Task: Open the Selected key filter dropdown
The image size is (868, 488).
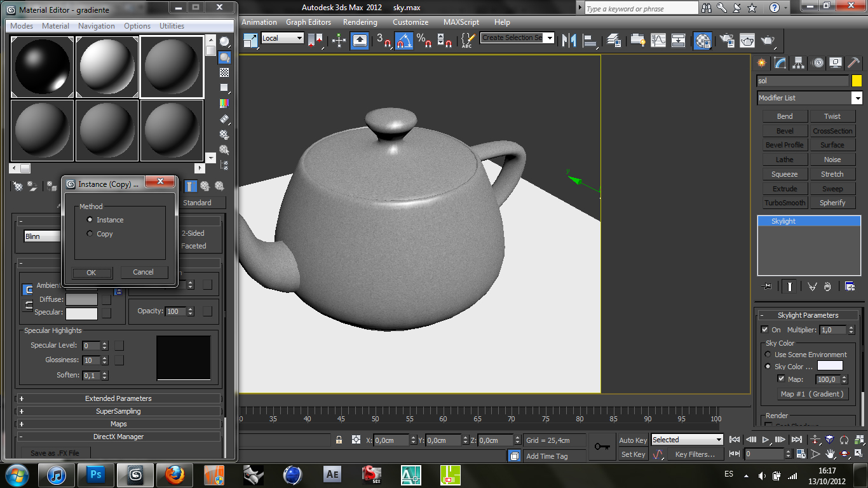Action: (687, 440)
